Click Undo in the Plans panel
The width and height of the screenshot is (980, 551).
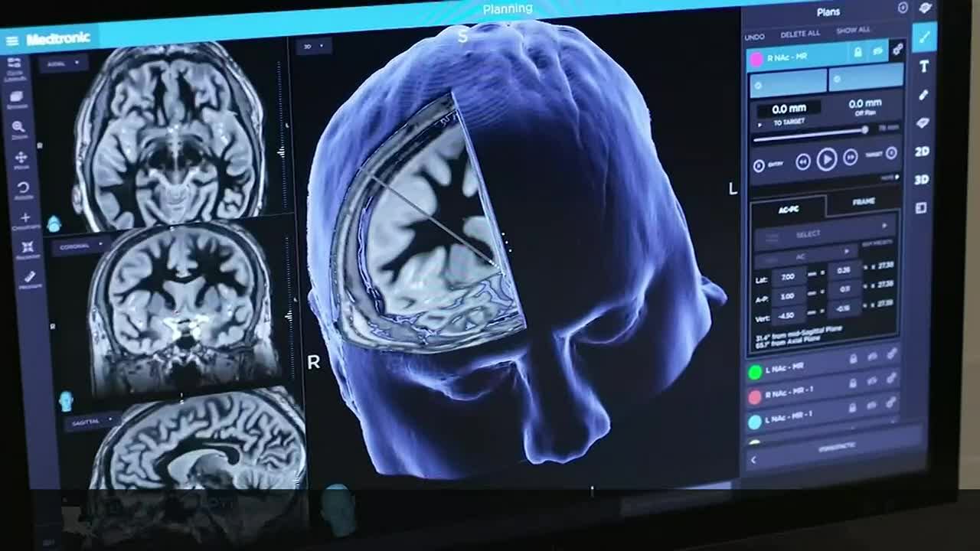754,37
